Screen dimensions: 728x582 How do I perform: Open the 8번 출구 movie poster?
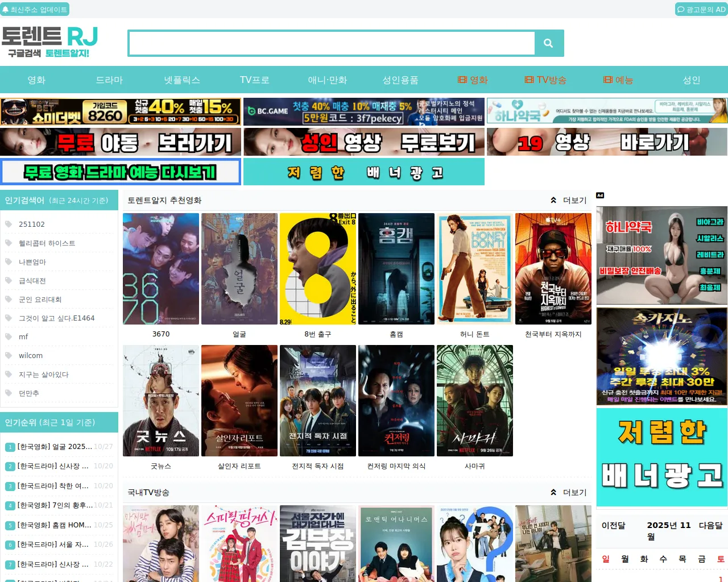[x=318, y=269]
